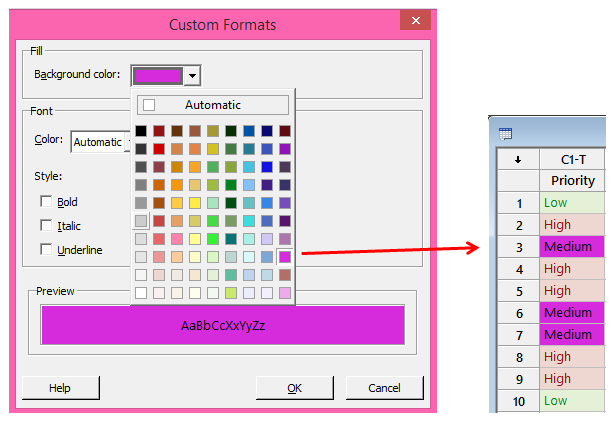Click row number 10 header
The image size is (614, 422).
(516, 401)
